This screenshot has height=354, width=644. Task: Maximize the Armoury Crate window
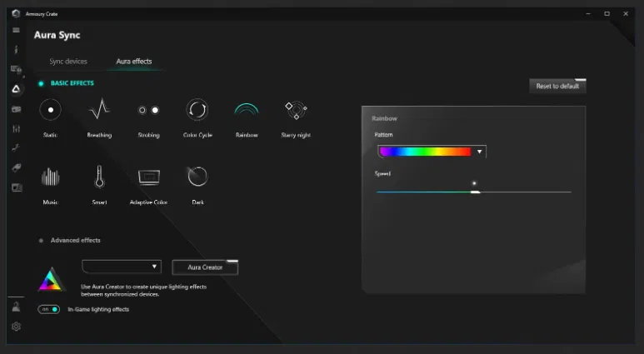[x=607, y=13]
